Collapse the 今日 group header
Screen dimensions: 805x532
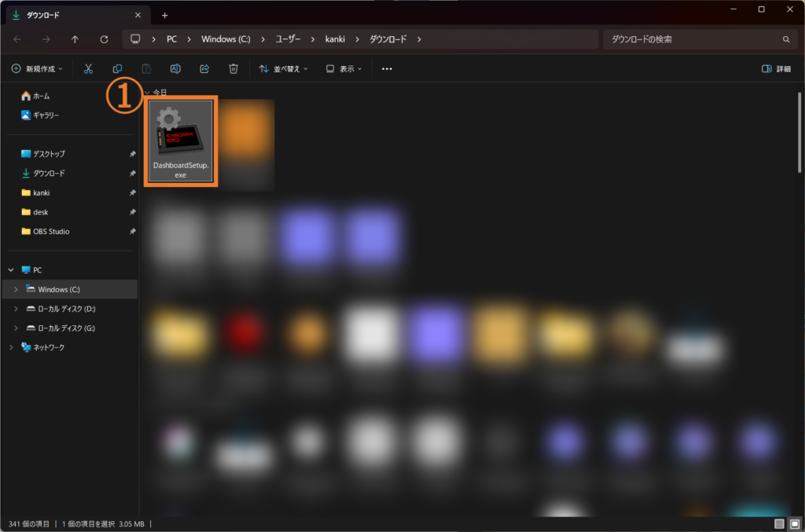click(x=147, y=93)
